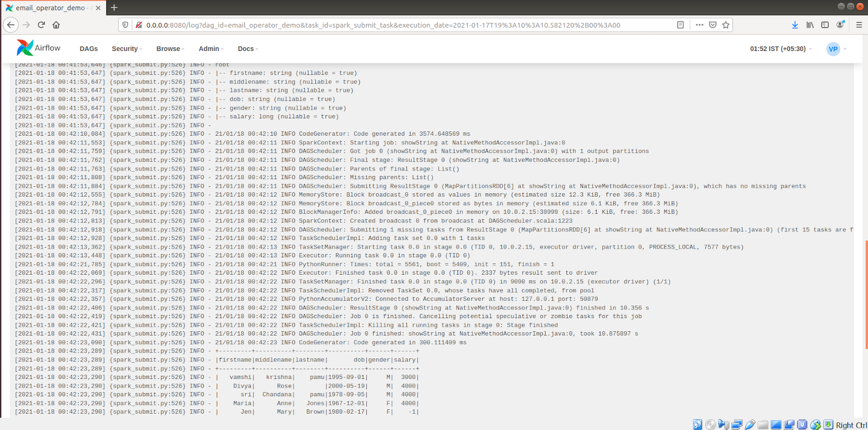Click the table row for Maria Anne Jones

217,403
